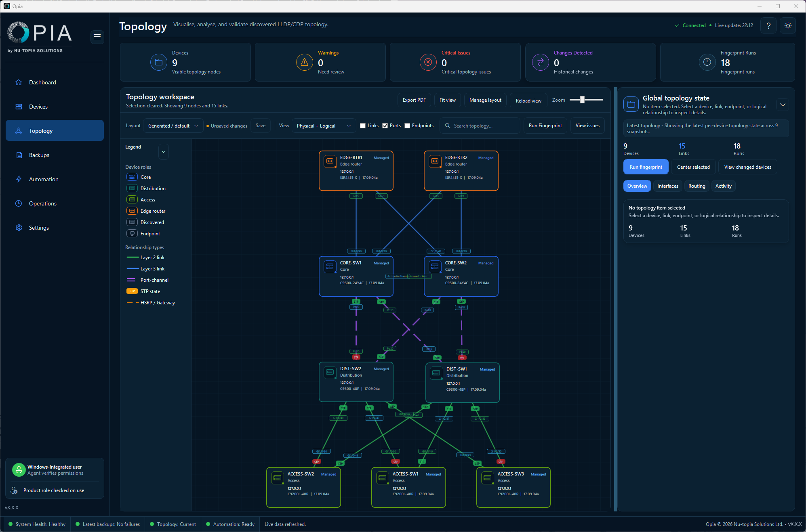Click the Operations clock icon
Image resolution: width=806 pixels, height=532 pixels.
coord(19,203)
